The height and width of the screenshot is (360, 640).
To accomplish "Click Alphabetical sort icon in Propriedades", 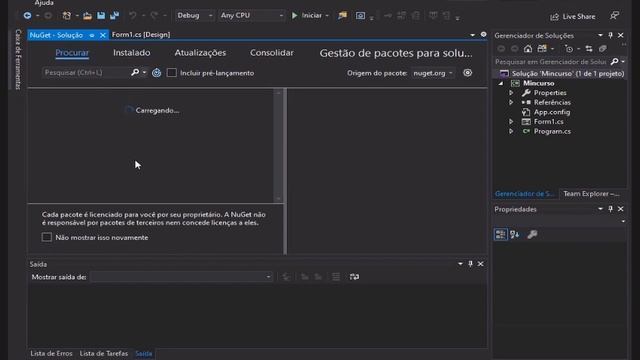I will pyautogui.click(x=514, y=234).
